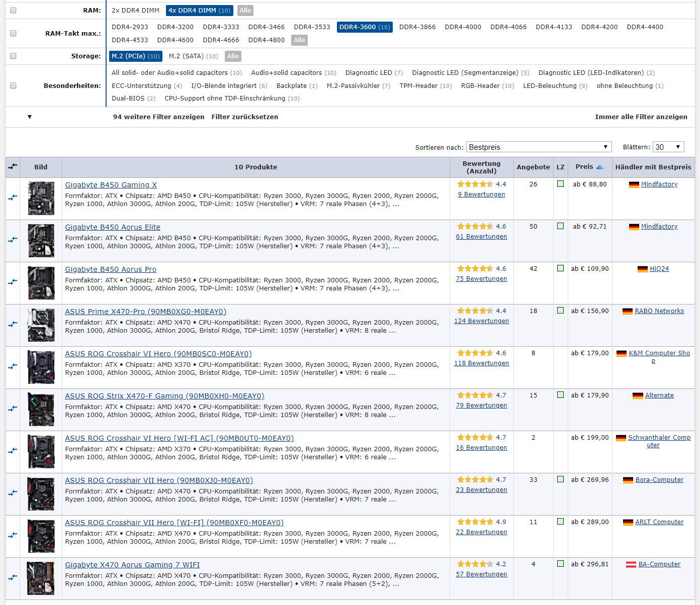
Task: Click compare icon for Crosshair VII Hero [WI-FI]
Action: coord(13,535)
